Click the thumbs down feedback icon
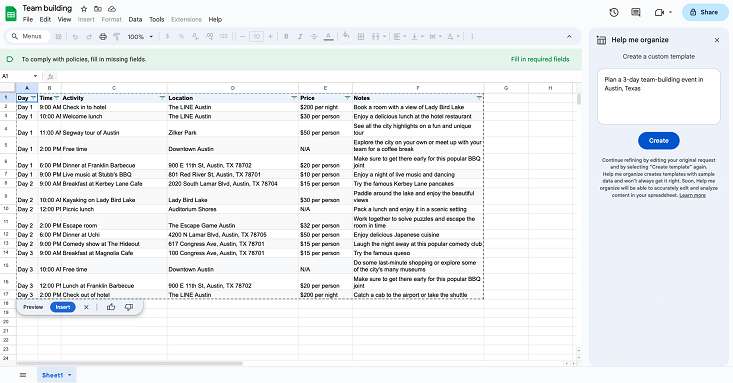The height and width of the screenshot is (383, 733). tap(129, 307)
